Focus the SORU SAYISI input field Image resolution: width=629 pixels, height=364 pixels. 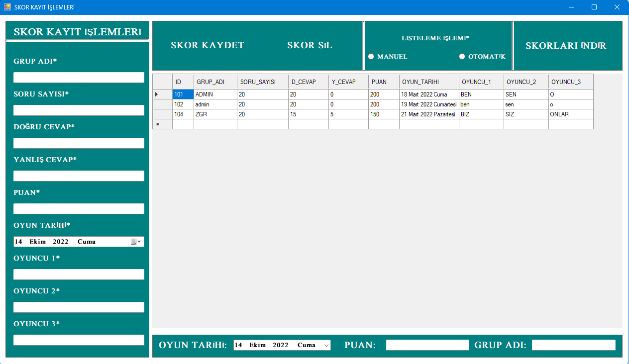click(79, 110)
